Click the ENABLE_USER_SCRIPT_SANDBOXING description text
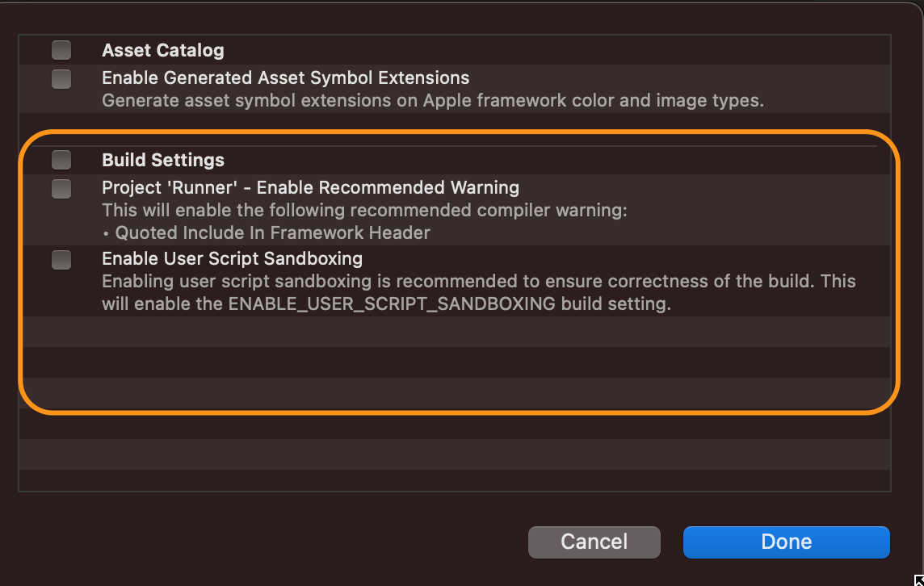This screenshot has height=586, width=924. click(x=323, y=303)
